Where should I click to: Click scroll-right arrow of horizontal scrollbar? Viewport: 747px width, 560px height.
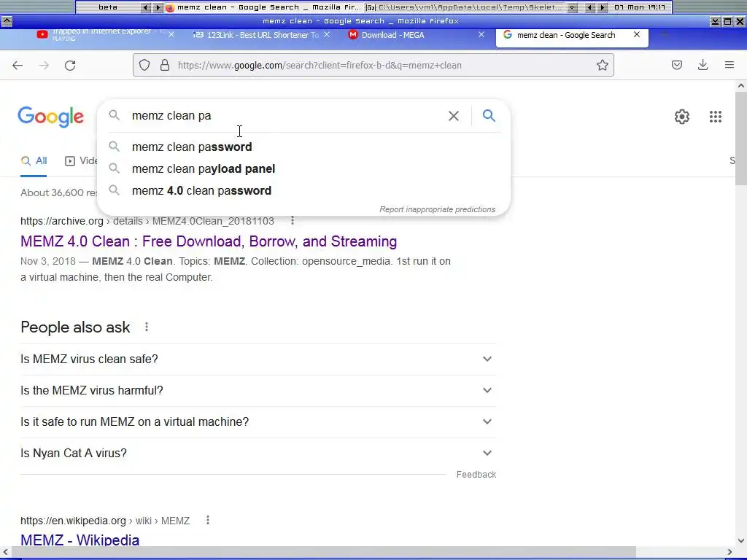(729, 553)
